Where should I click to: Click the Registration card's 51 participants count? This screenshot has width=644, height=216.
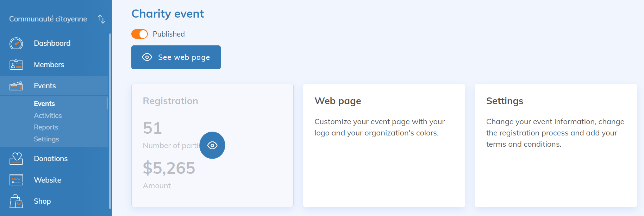click(x=152, y=128)
